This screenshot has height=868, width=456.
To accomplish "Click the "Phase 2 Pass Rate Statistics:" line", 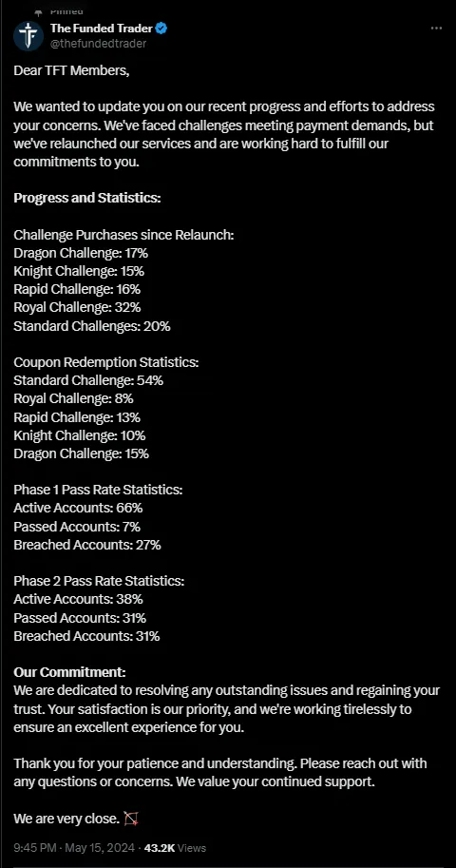I will coord(99,581).
